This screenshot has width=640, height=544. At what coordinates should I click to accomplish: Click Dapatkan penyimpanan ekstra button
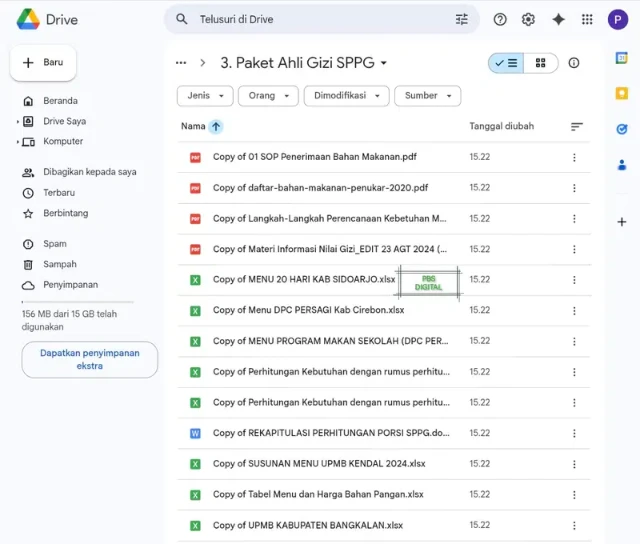click(x=90, y=359)
